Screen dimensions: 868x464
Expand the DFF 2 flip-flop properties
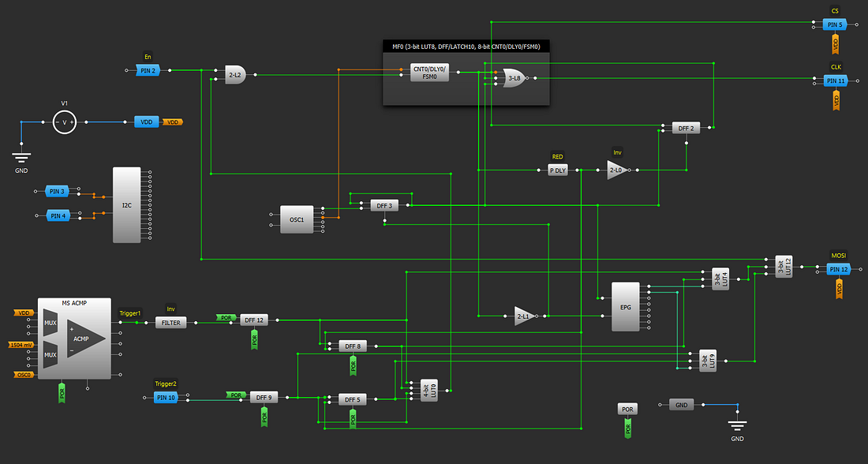pyautogui.click(x=686, y=127)
